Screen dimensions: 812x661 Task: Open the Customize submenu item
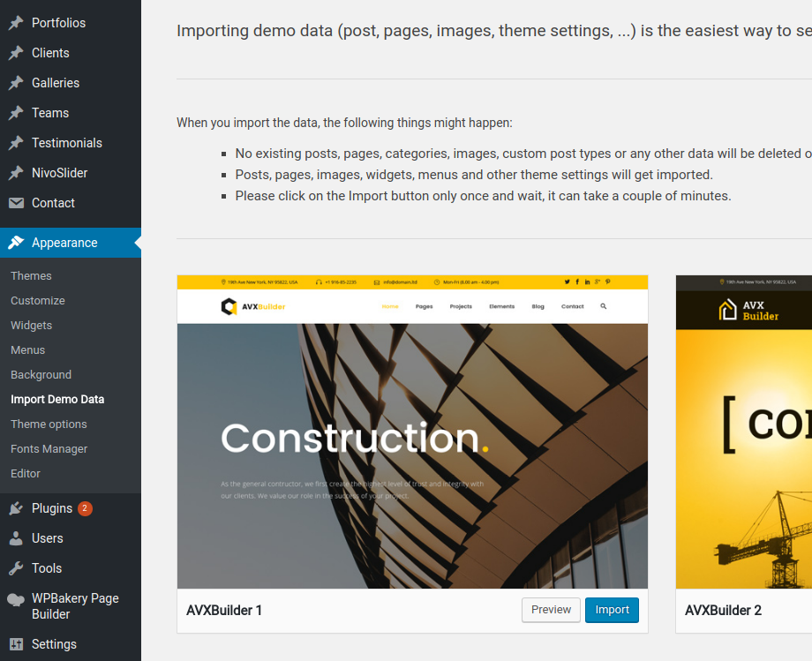tap(38, 301)
